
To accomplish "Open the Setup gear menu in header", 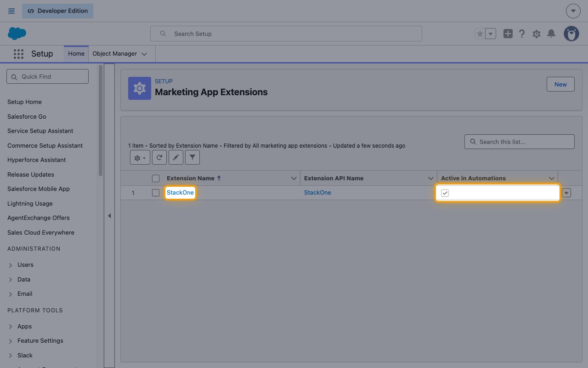I will tap(537, 34).
